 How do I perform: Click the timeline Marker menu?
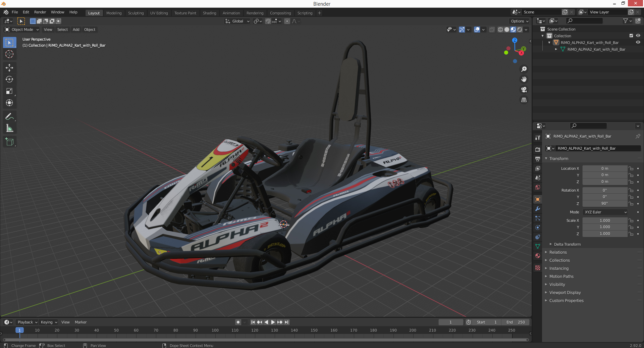pyautogui.click(x=80, y=322)
